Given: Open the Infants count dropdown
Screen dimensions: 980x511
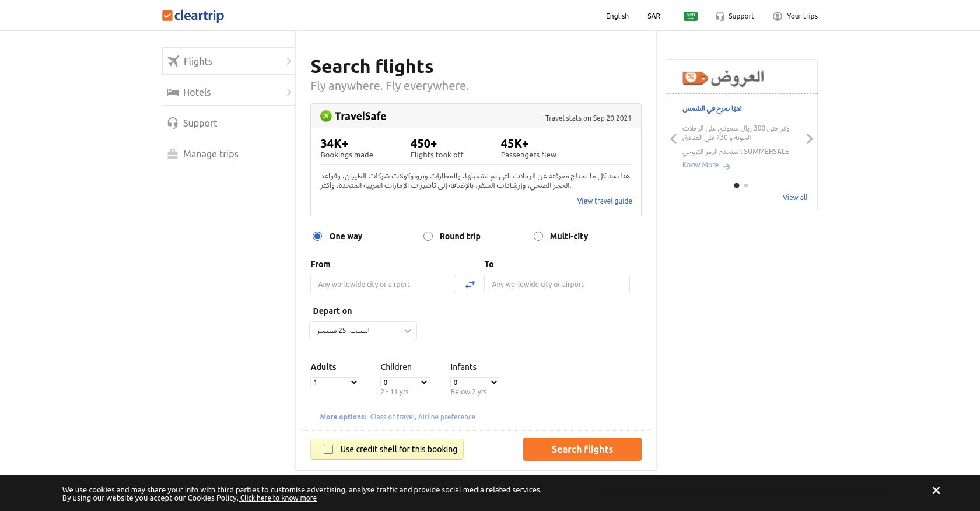Looking at the screenshot, I should [475, 383].
